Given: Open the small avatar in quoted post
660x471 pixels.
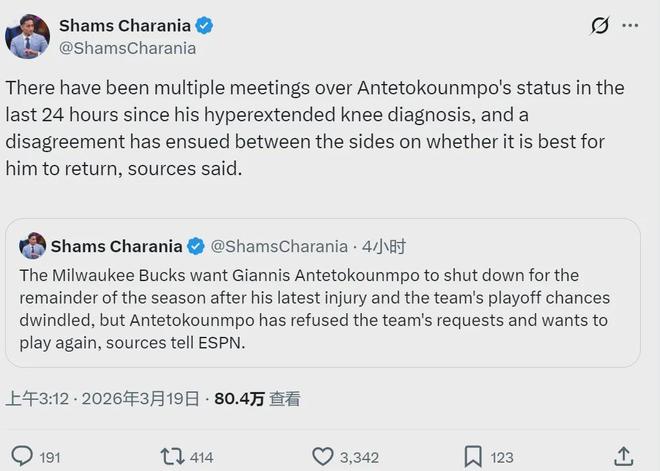Looking at the screenshot, I should [x=33, y=246].
